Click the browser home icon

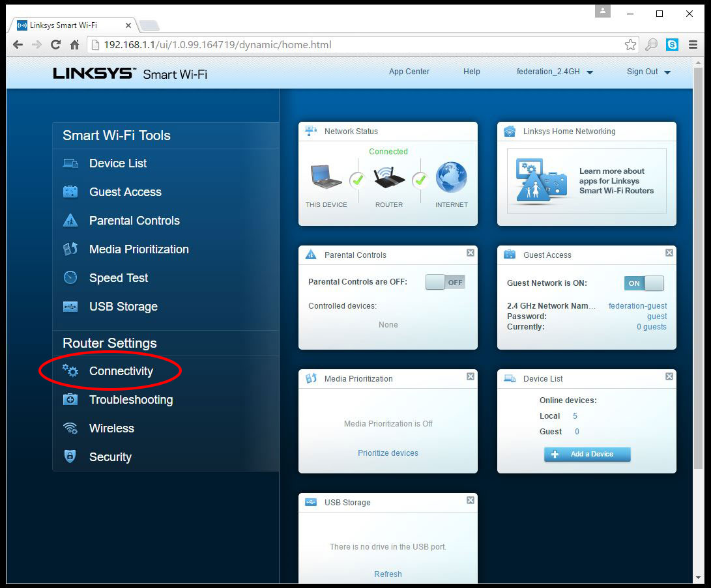click(x=75, y=44)
